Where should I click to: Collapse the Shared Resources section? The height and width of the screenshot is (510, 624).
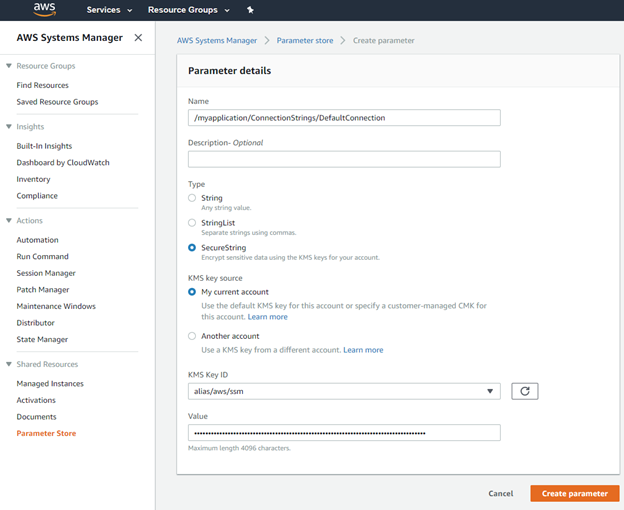pyautogui.click(x=9, y=364)
